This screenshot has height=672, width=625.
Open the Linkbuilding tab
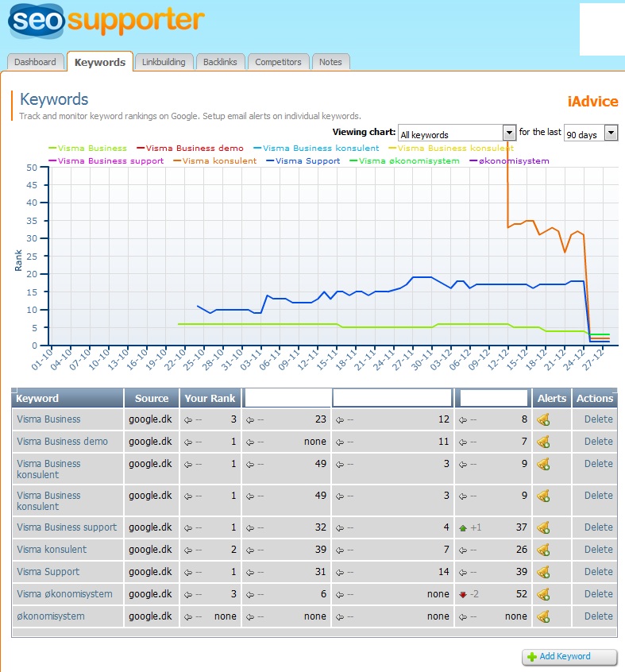(164, 62)
